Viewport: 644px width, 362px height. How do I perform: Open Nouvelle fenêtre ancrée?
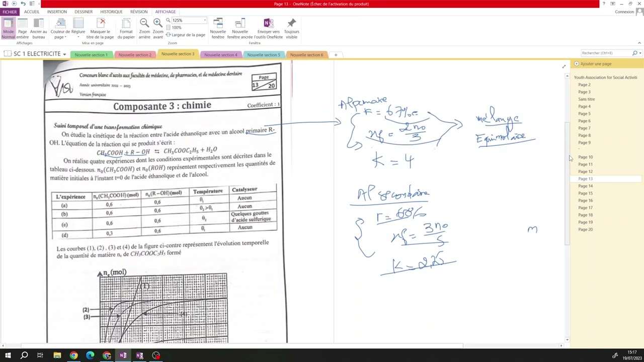click(240, 29)
